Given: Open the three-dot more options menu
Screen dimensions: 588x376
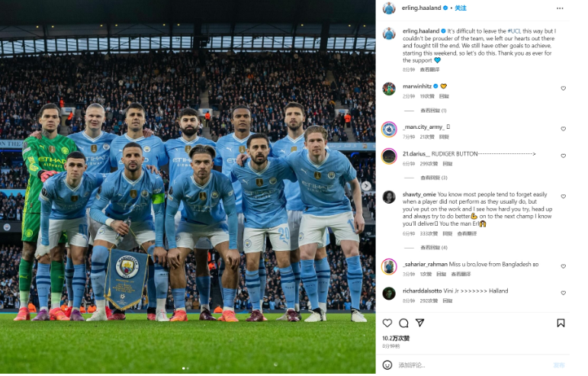Looking at the screenshot, I should [x=560, y=8].
